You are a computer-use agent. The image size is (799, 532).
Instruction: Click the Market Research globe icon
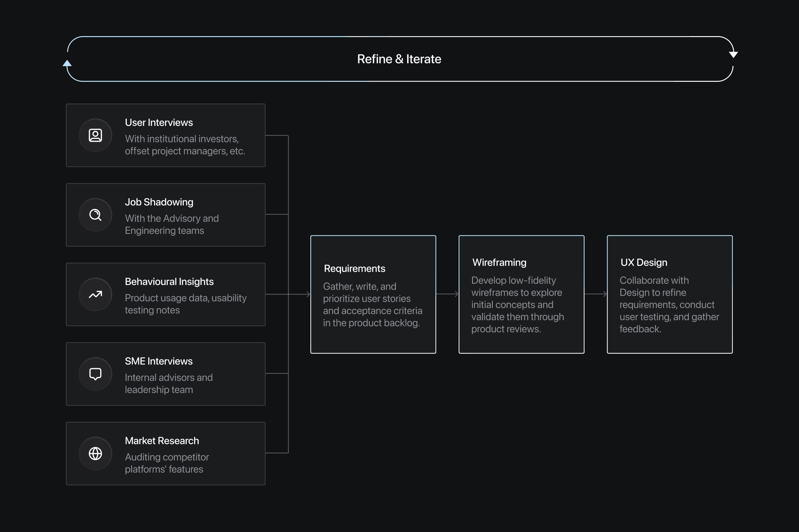point(95,454)
